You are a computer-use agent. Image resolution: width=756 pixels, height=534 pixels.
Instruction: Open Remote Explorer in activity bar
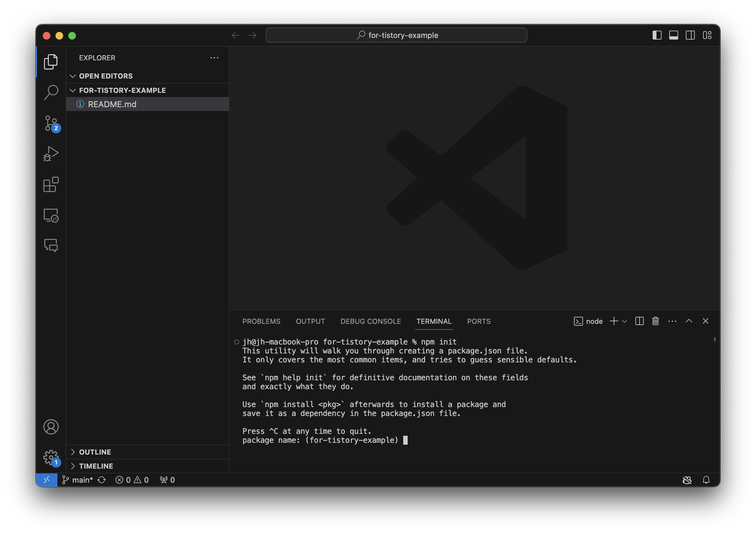pos(51,216)
